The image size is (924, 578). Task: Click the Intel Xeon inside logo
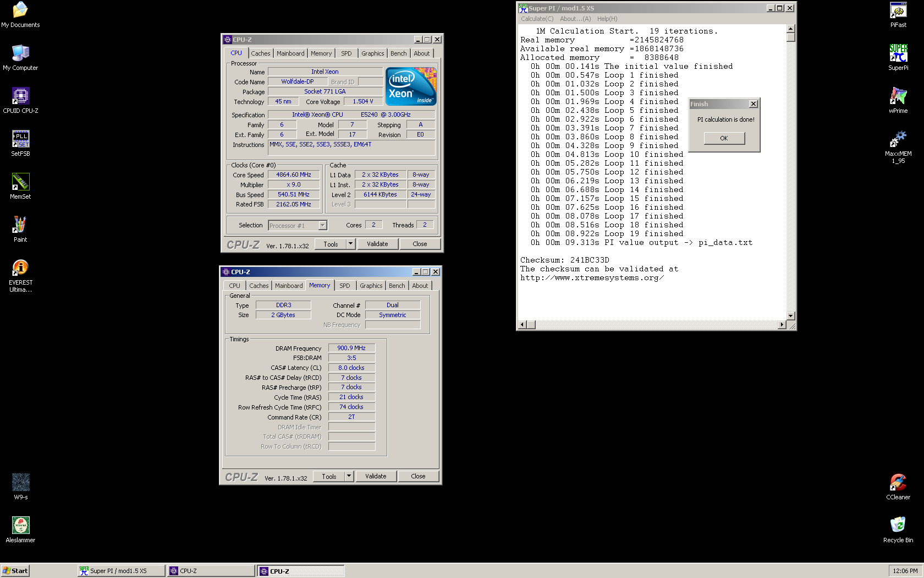pos(411,86)
